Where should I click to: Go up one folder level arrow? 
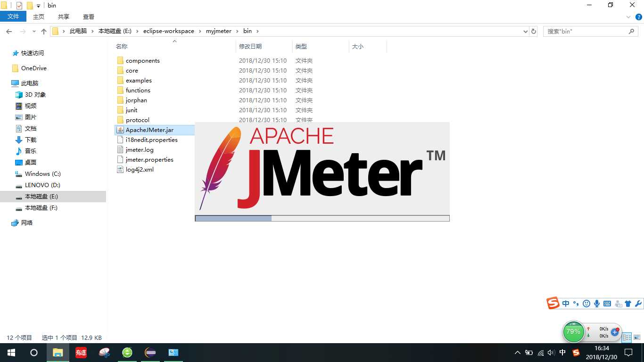[44, 31]
